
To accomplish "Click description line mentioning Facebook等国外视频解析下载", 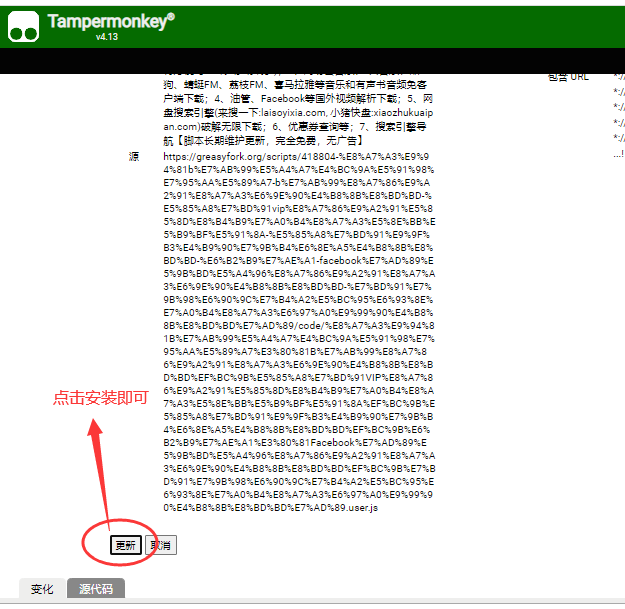I will (x=298, y=98).
